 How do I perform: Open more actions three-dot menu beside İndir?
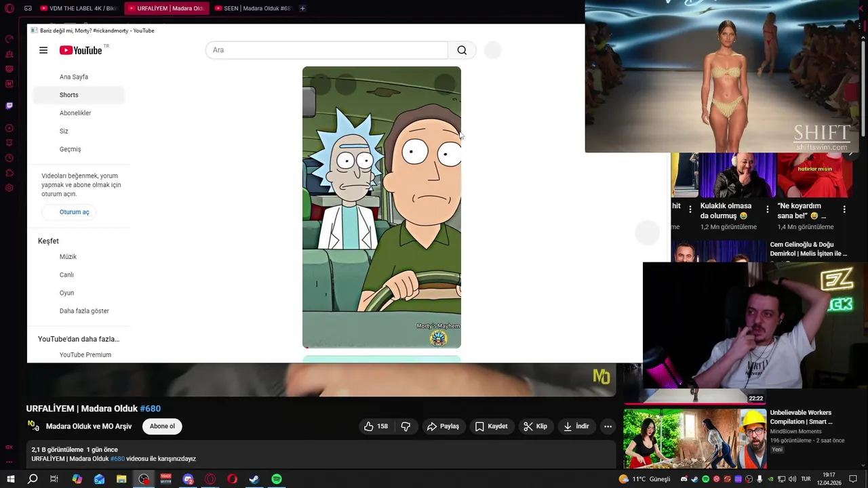click(x=608, y=426)
